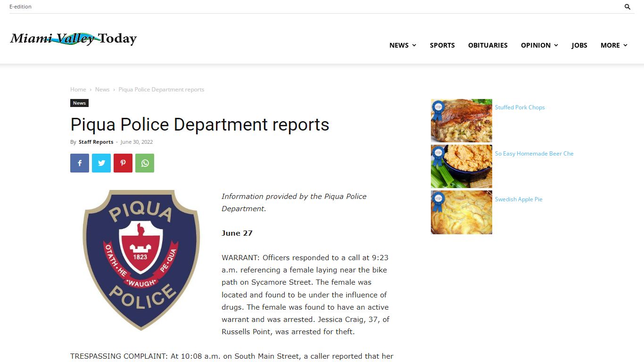Go to Home breadcrumb
Viewport: 644px width, 362px height.
(78, 90)
